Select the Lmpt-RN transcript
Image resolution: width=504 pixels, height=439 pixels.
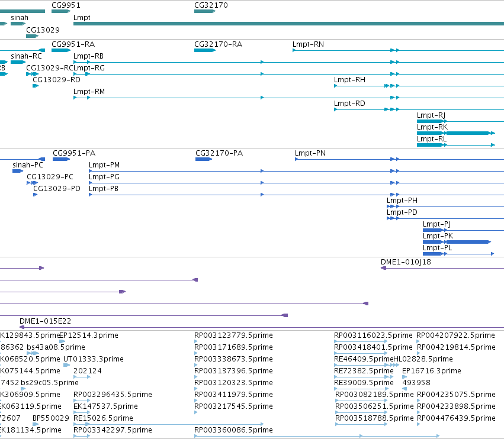398,50
